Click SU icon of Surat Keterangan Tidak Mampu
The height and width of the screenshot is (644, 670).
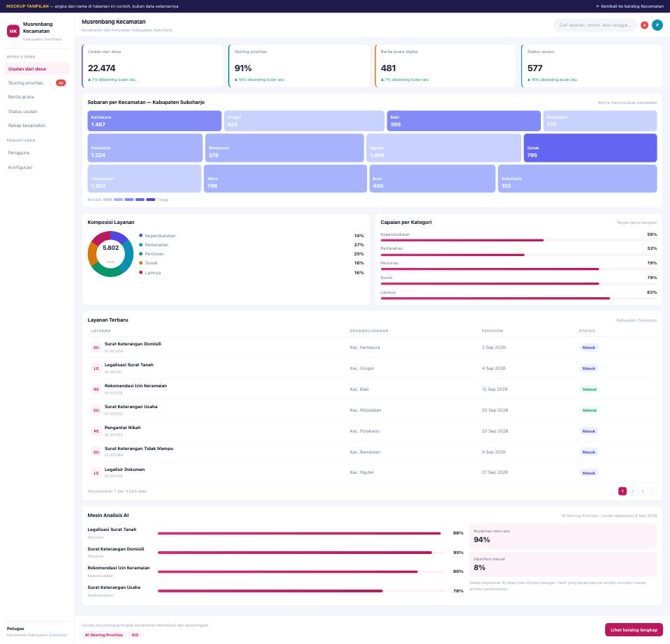pyautogui.click(x=96, y=452)
